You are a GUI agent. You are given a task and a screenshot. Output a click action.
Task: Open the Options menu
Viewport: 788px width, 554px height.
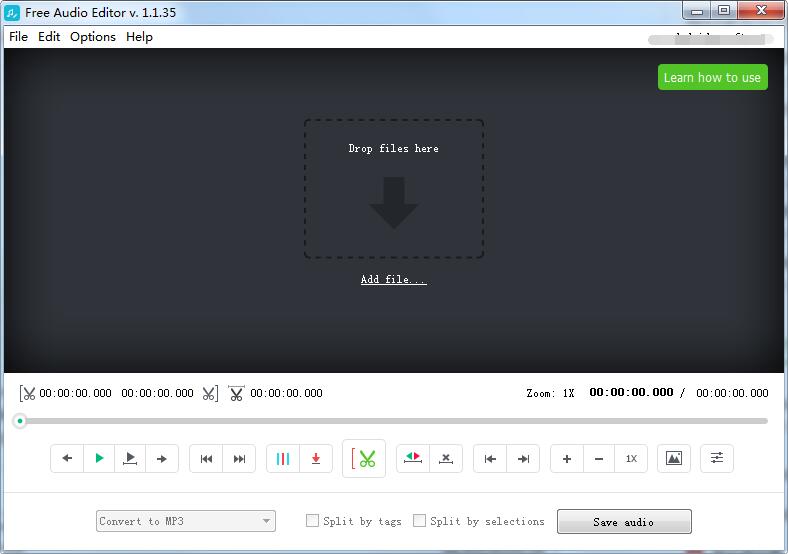[93, 37]
